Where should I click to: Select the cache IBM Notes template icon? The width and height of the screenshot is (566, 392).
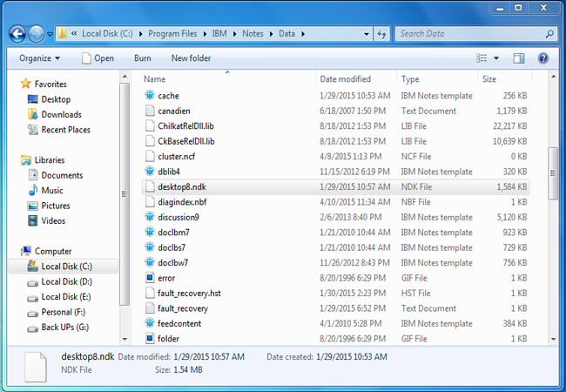pyautogui.click(x=150, y=95)
